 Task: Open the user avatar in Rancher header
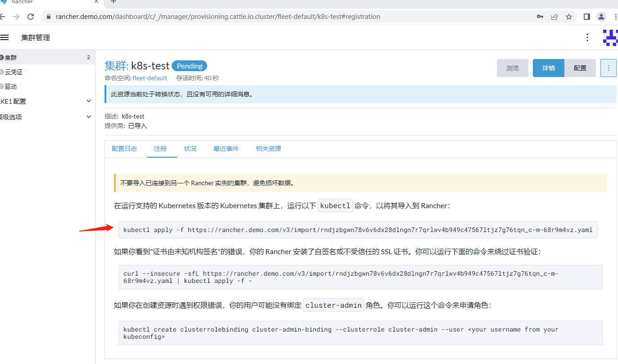tap(610, 38)
